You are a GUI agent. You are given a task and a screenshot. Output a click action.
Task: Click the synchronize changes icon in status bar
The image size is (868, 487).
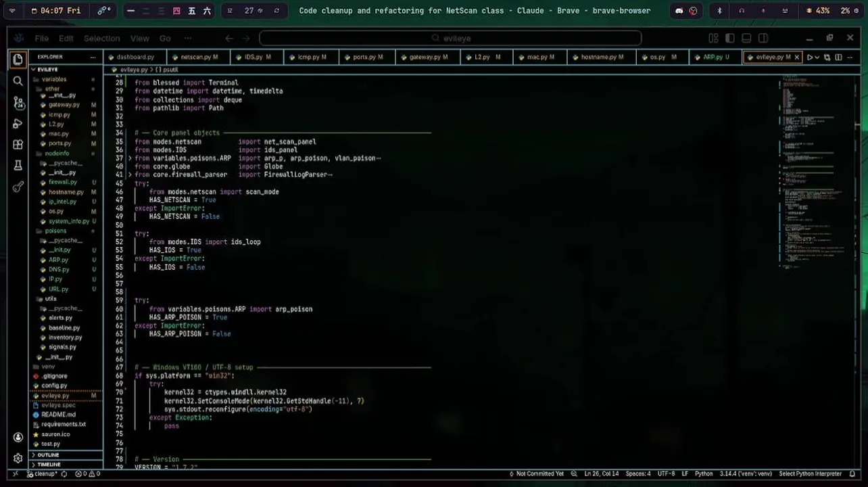click(64, 473)
